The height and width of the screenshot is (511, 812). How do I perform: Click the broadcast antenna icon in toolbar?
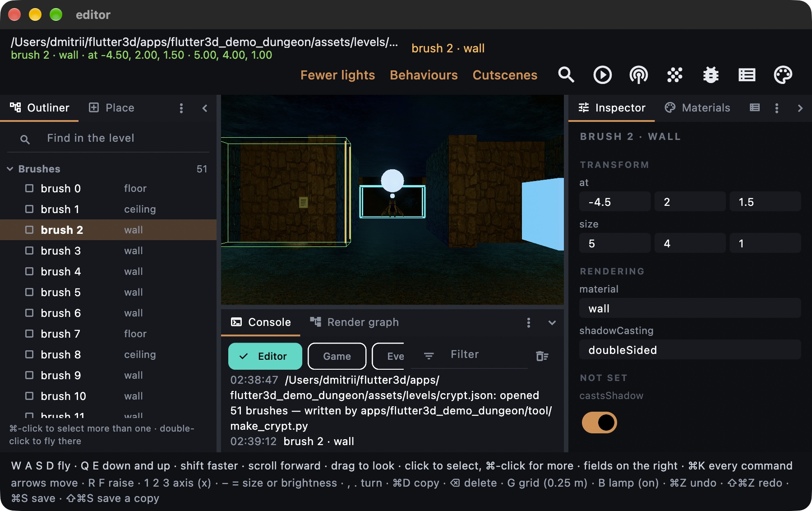click(638, 75)
